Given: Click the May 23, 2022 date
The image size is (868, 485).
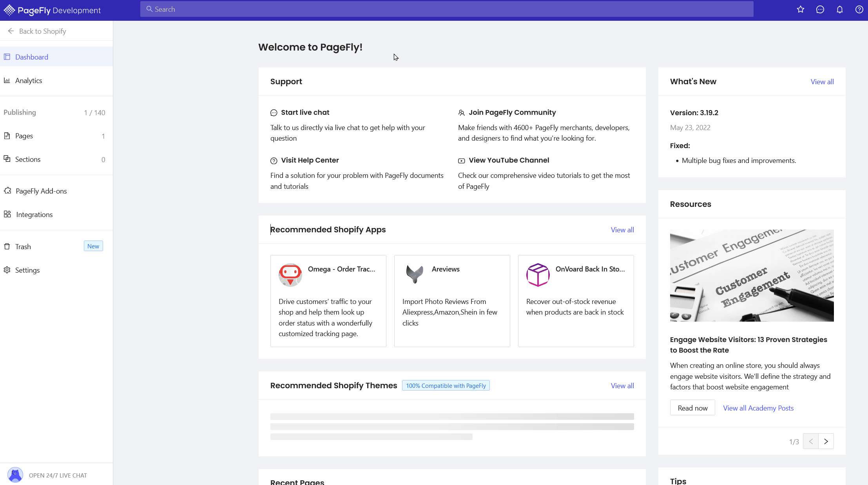Looking at the screenshot, I should (x=690, y=127).
